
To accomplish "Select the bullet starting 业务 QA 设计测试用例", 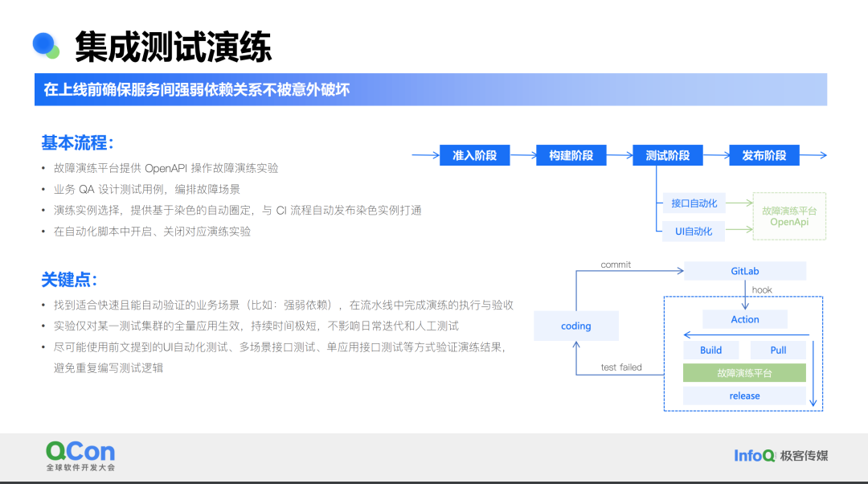I will pos(147,190).
